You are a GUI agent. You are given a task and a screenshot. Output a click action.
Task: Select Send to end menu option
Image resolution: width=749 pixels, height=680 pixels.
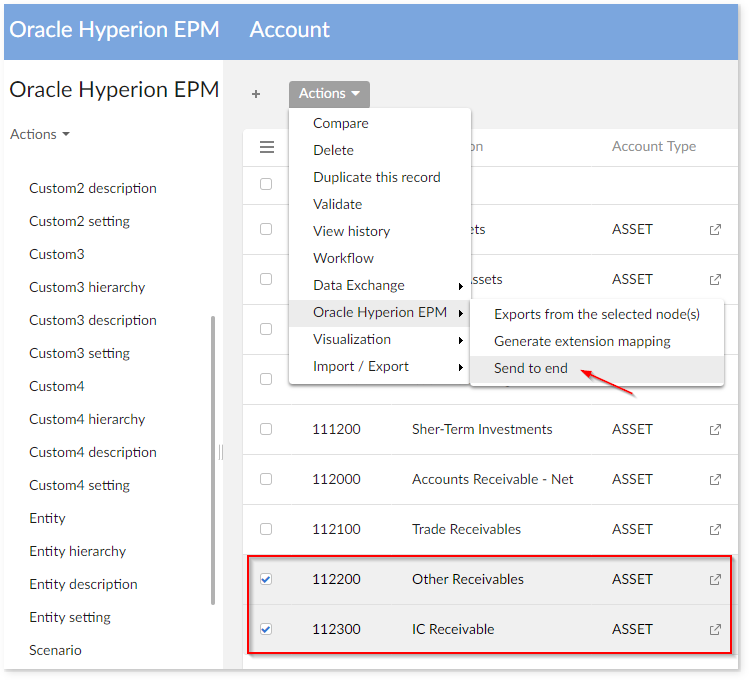[x=531, y=368]
